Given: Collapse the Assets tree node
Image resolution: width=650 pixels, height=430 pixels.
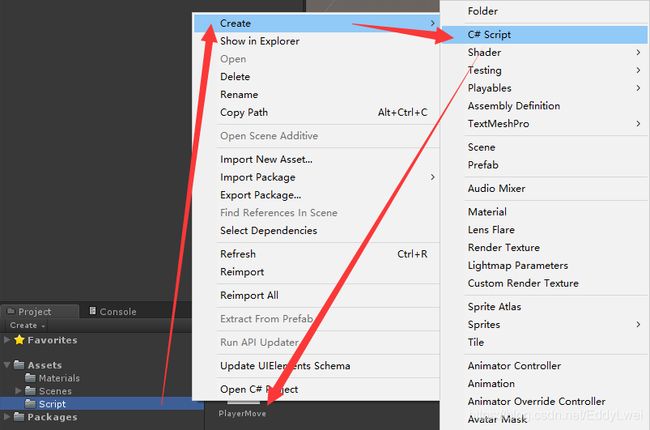Looking at the screenshot, I should tap(7, 365).
